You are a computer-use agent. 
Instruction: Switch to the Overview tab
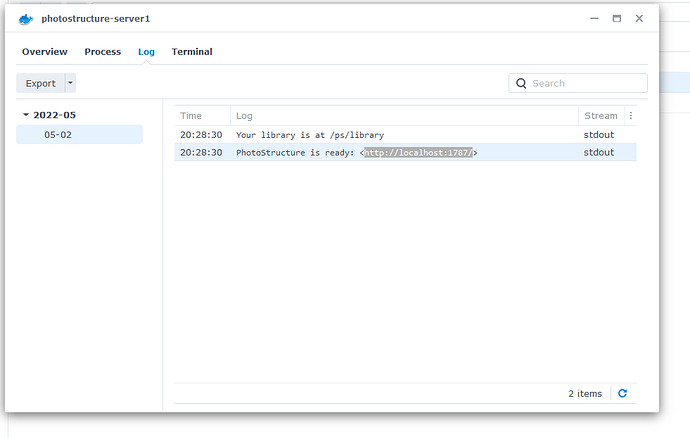45,52
